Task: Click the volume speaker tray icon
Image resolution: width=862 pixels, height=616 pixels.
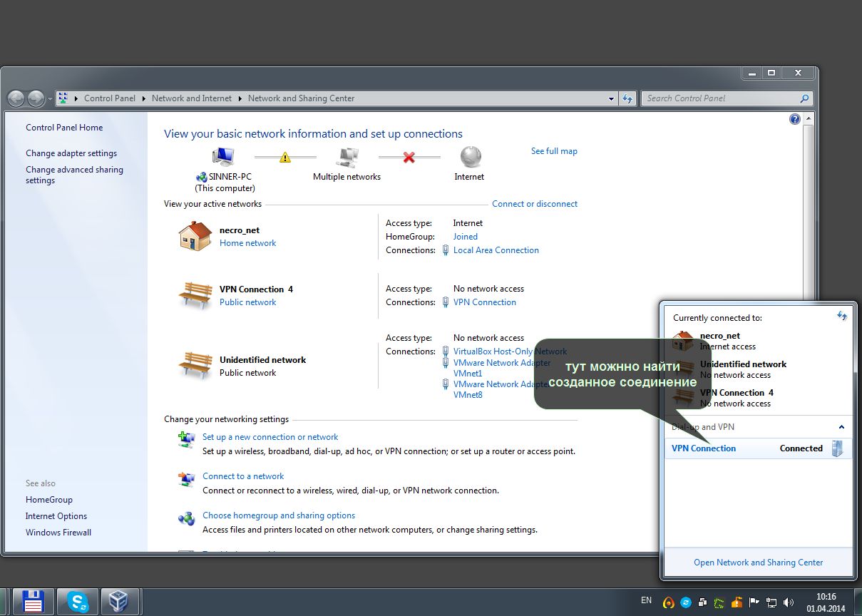Action: tap(789, 602)
